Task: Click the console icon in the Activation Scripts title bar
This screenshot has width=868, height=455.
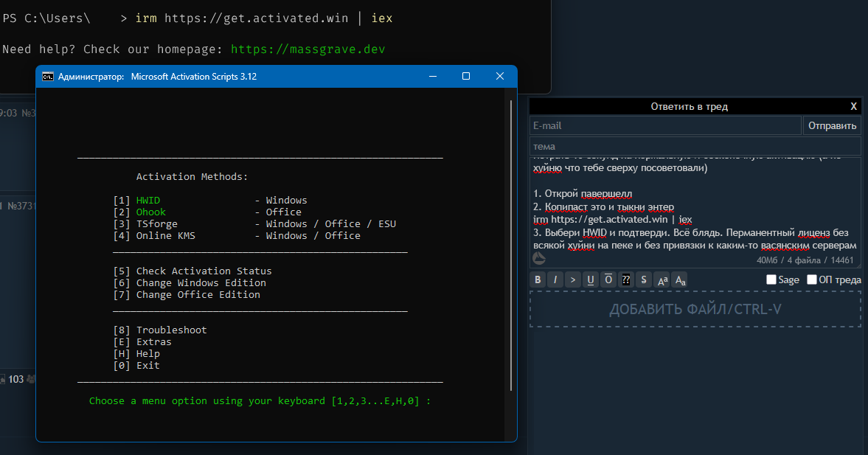Action: [x=48, y=77]
